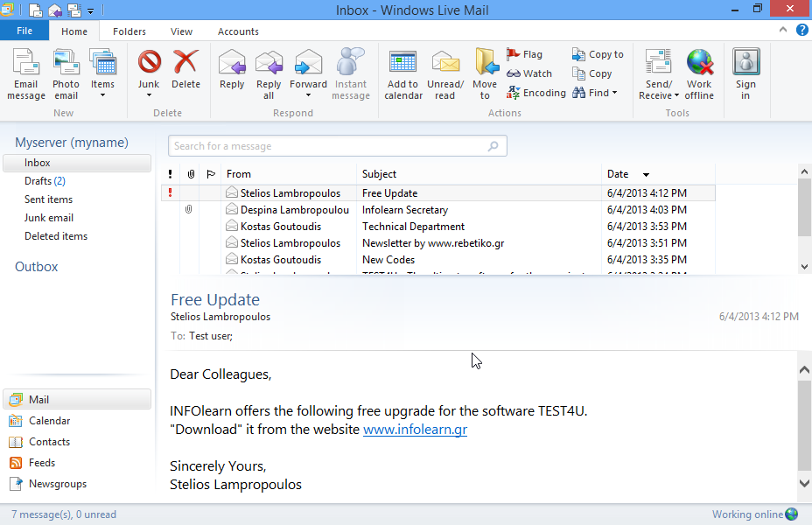Viewport: 812px width, 525px height.
Task: Sign in to Windows Live
Action: tap(745, 74)
